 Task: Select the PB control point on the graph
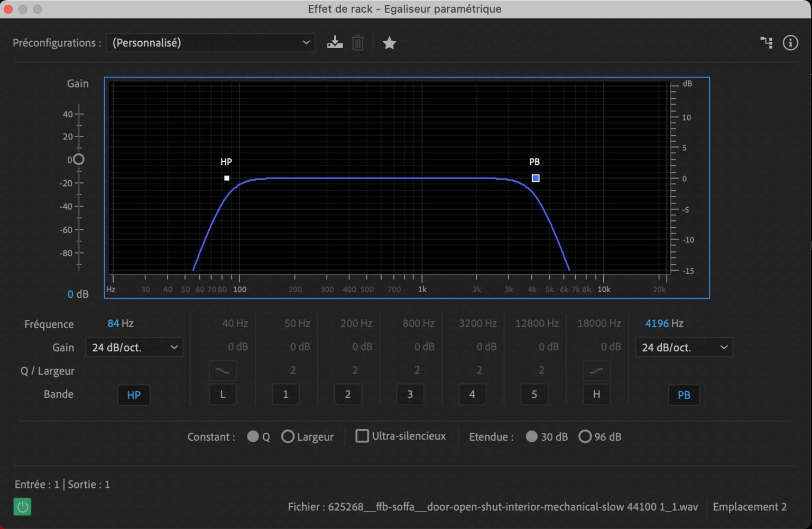[536, 178]
